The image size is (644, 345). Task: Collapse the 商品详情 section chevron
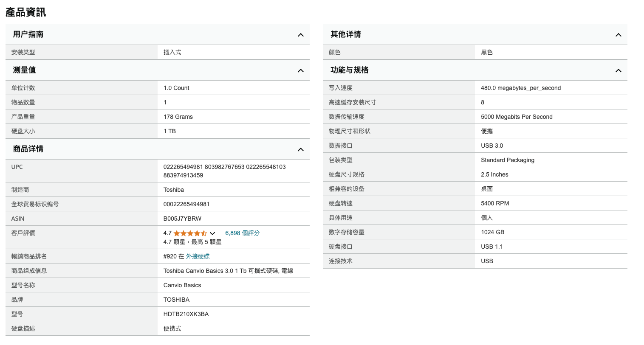300,149
